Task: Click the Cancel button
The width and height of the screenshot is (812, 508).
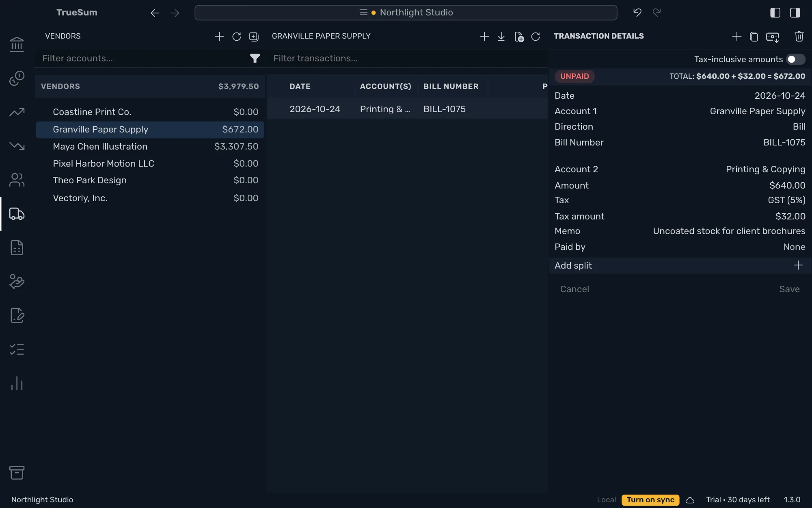Action: pyautogui.click(x=574, y=289)
